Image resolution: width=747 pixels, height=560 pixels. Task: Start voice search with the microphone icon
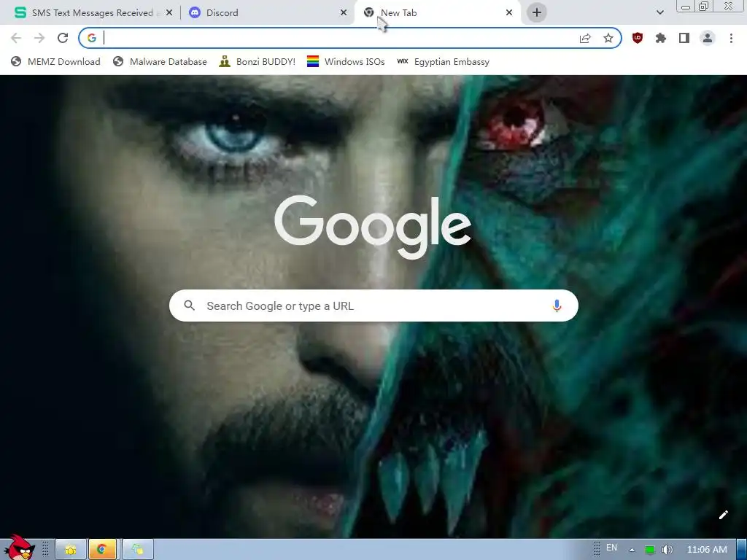(557, 306)
